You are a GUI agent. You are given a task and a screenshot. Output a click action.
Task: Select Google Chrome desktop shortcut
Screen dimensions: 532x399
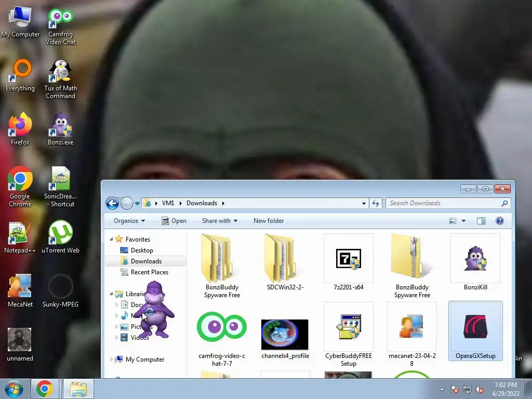tap(20, 187)
